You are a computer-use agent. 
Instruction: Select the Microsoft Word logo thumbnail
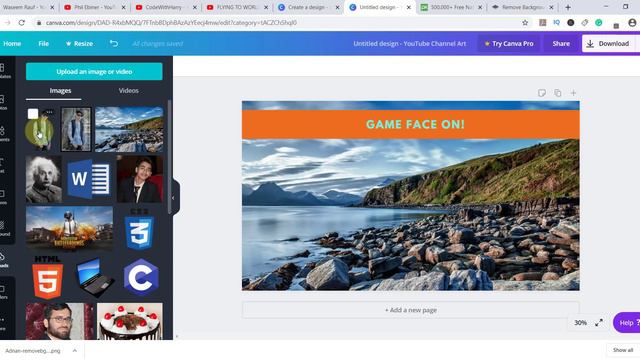click(89, 179)
